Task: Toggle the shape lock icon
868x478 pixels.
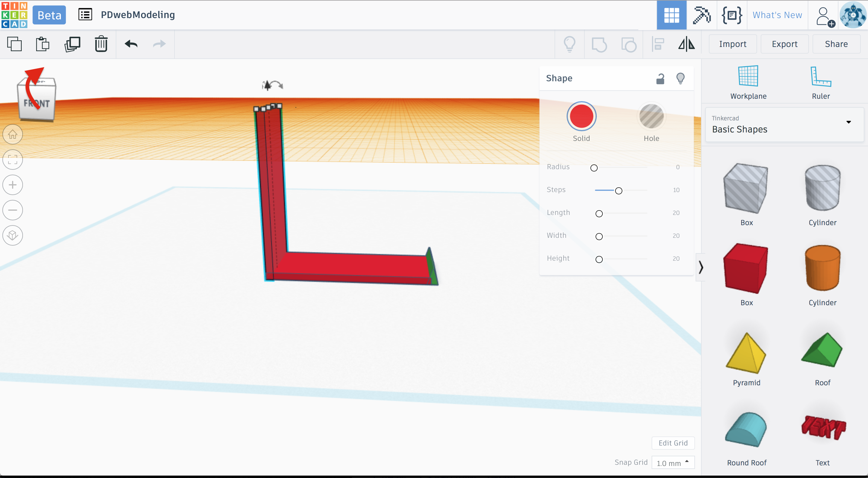Action: [x=660, y=79]
